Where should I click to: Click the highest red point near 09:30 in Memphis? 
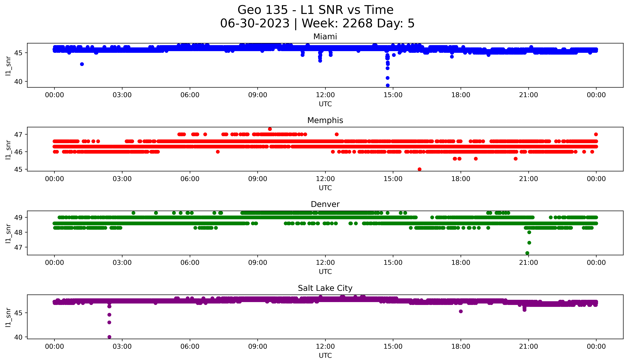[270, 129]
